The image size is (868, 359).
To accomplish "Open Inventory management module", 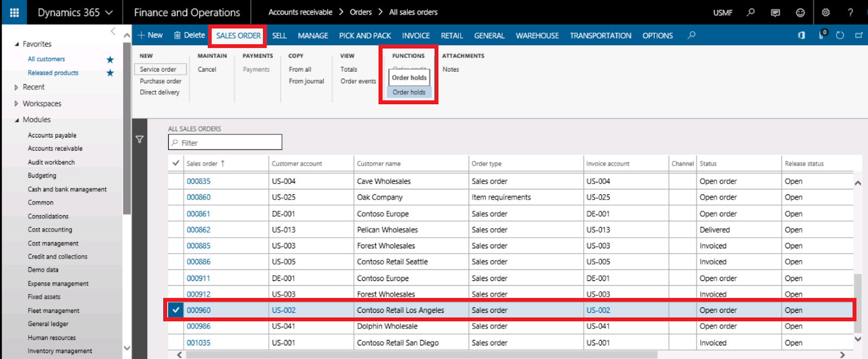I will (x=60, y=351).
